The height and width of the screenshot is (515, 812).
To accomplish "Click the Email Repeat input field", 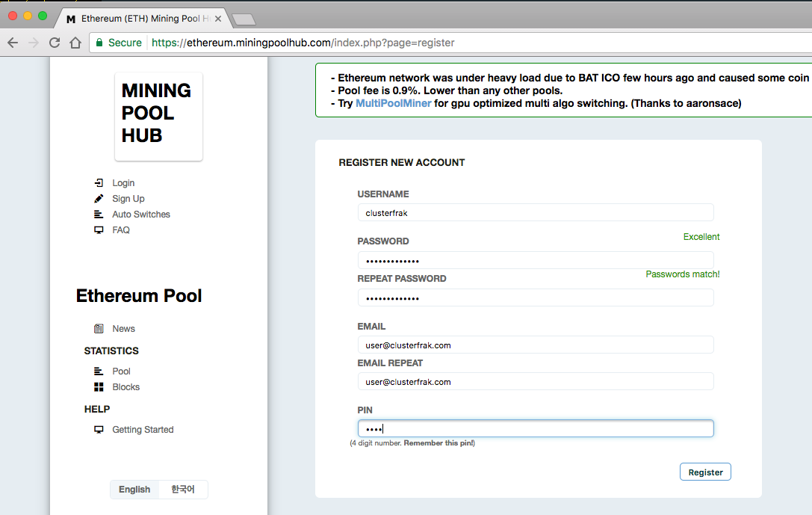I will pos(535,382).
